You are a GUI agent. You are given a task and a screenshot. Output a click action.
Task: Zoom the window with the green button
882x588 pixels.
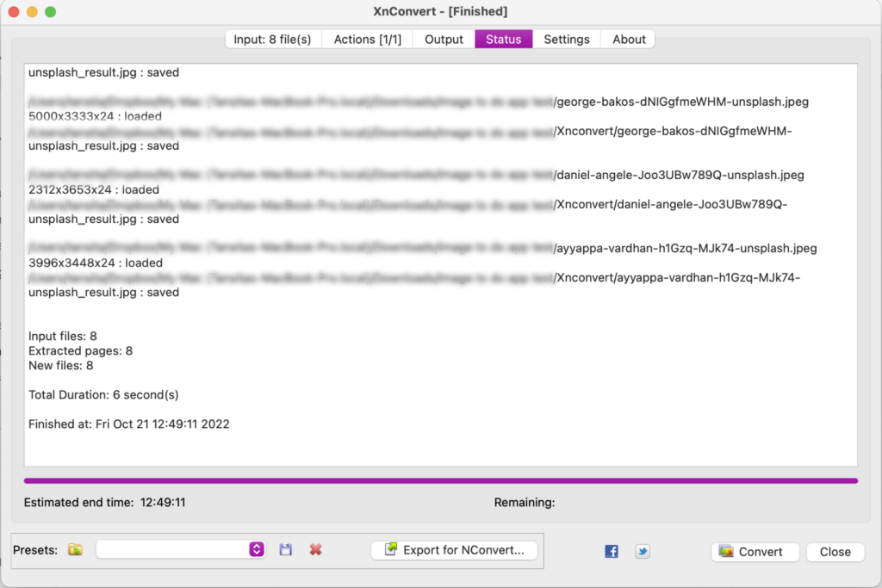point(51,12)
